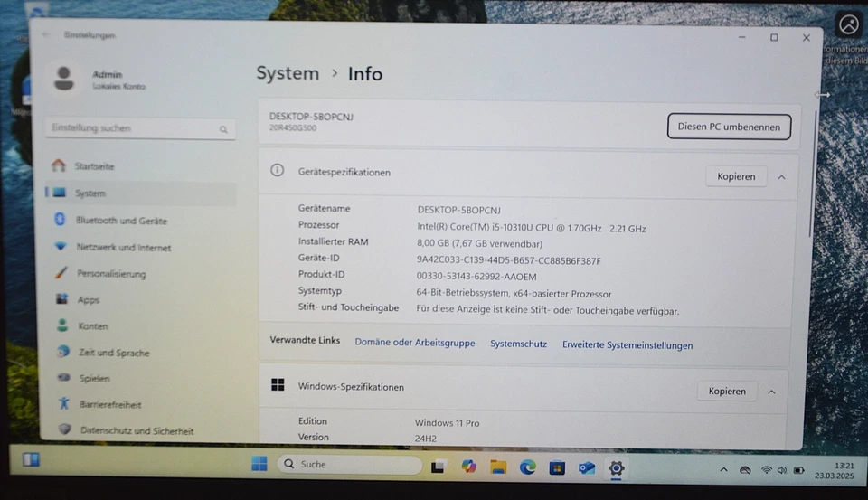Viewport: 868px width, 500px height.
Task: Click the settings window vertical scrollbar
Action: [x=813, y=174]
